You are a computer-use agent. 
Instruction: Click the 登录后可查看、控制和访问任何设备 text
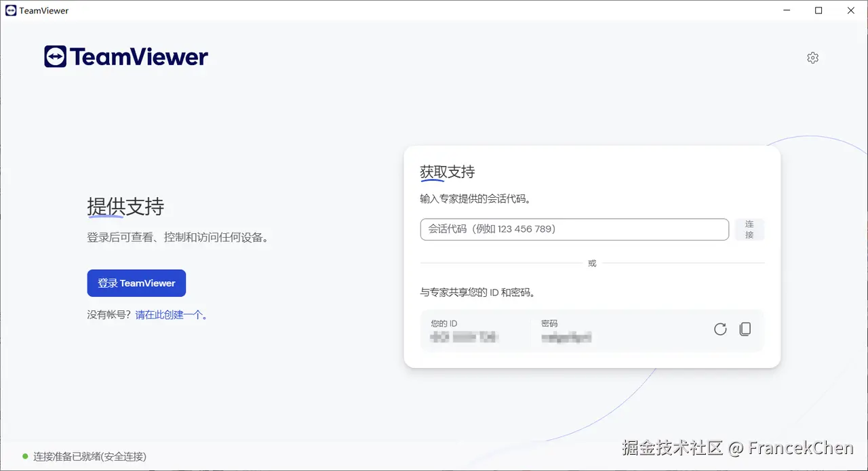pos(178,238)
